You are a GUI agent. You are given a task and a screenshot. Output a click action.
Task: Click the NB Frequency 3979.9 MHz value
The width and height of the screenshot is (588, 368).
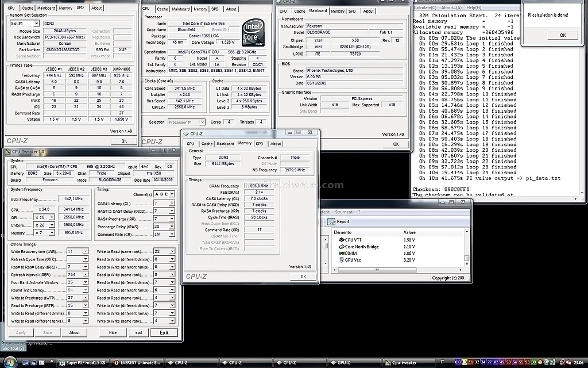click(295, 170)
